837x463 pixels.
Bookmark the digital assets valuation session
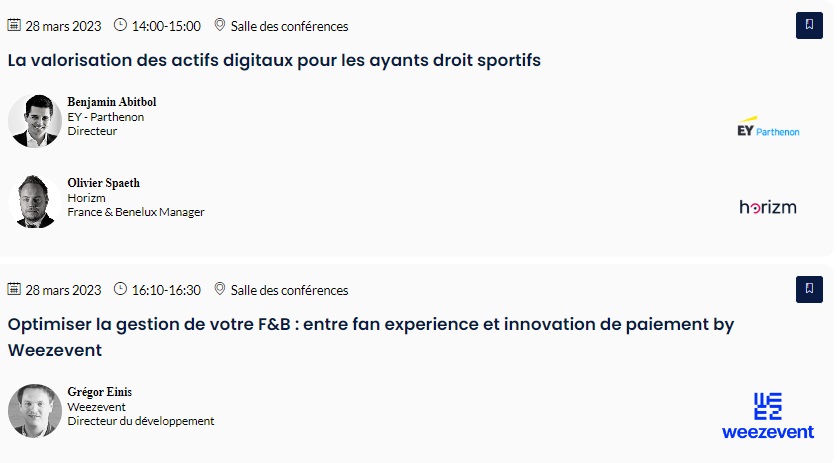[x=809, y=26]
